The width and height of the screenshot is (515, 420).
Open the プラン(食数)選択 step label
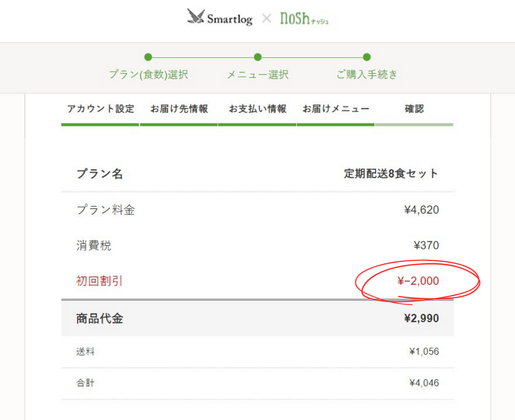tap(148, 75)
